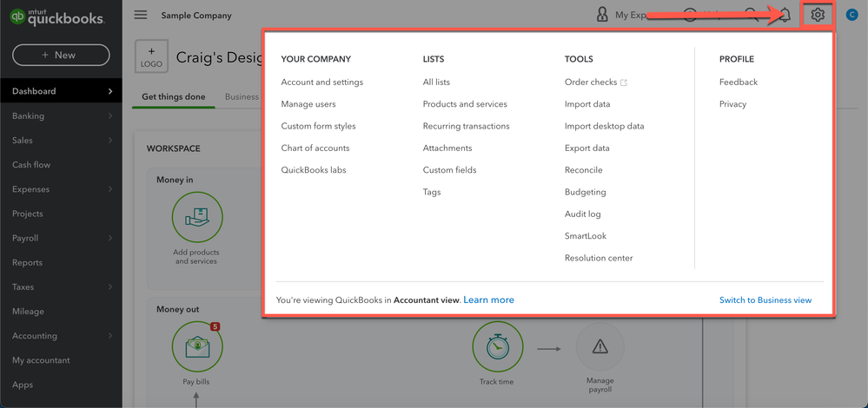
Task: Open QuickBooks labs
Action: point(314,170)
